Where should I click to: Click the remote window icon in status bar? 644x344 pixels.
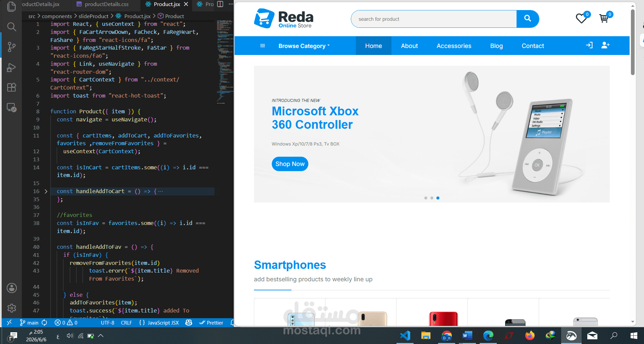click(9, 323)
